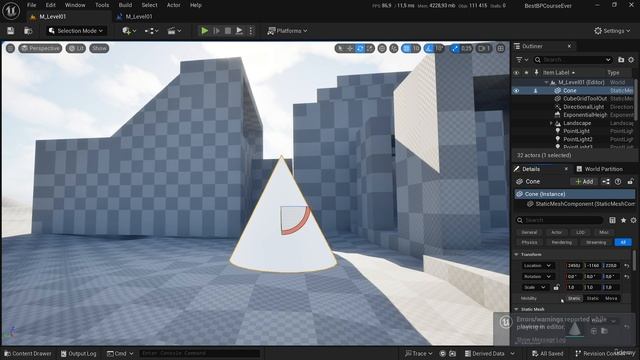This screenshot has height=360, width=640.
Task: Select DirectionalLight in the Outliner
Action: tap(583, 107)
